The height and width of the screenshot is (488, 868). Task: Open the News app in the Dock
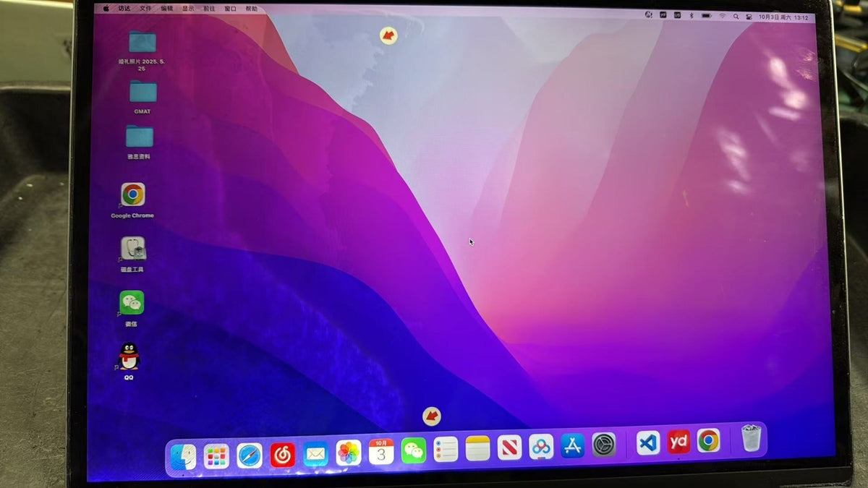pyautogui.click(x=509, y=448)
